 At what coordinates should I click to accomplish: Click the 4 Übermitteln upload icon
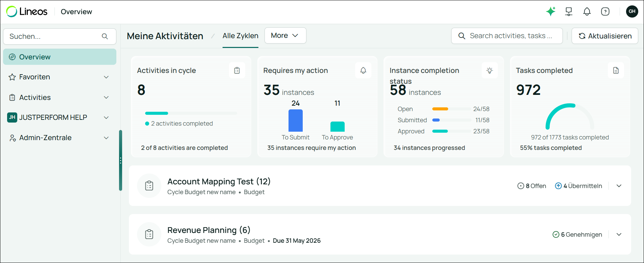click(558, 186)
